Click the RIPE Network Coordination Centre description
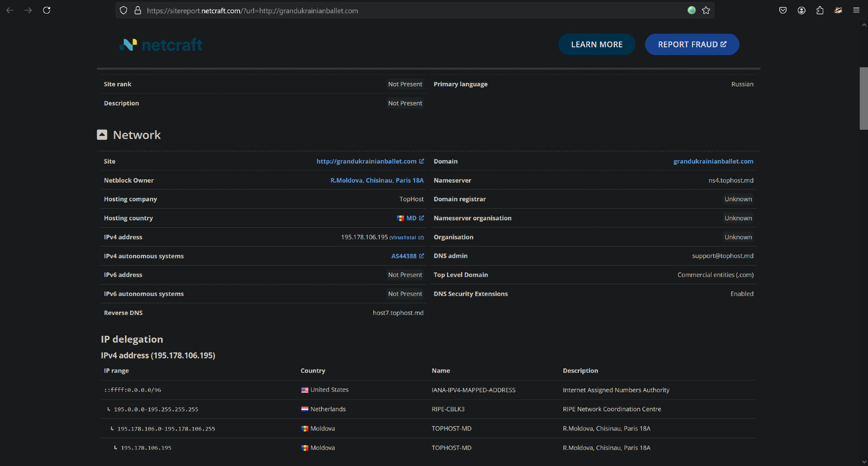 click(612, 409)
